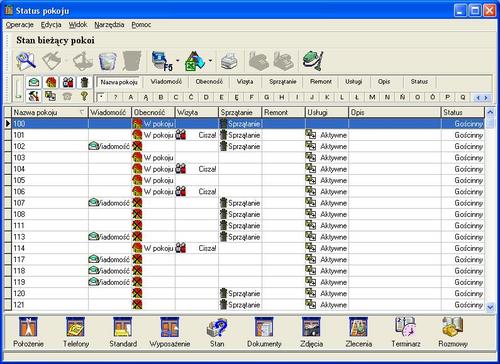
Task: Filter rooms by letter M button
Action: click(372, 97)
